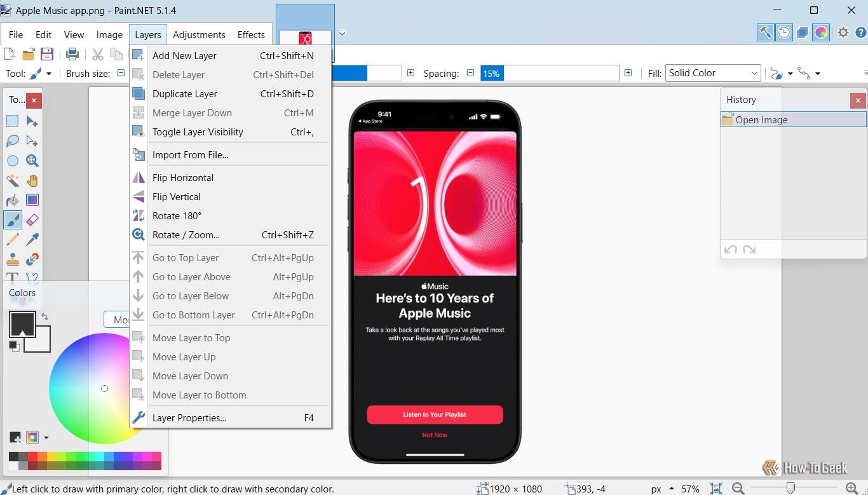The image size is (868, 495).
Task: Open the Effects menu
Action: coord(251,35)
